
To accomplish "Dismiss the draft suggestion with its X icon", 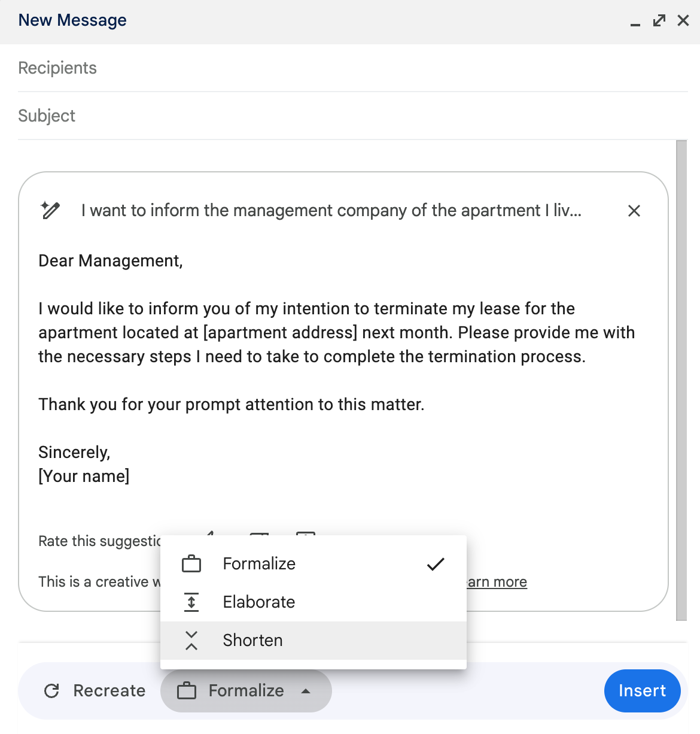I will pyautogui.click(x=634, y=211).
